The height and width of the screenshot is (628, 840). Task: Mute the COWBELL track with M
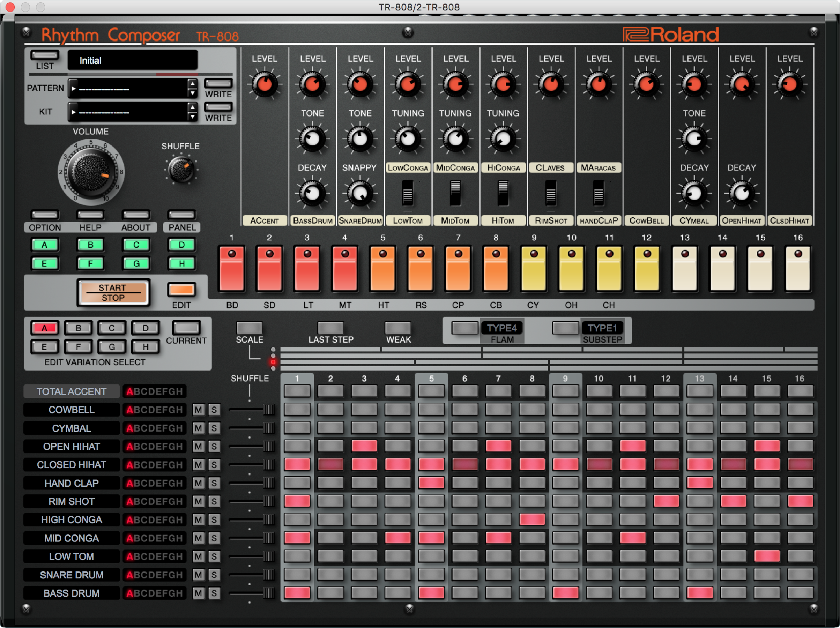pyautogui.click(x=198, y=410)
